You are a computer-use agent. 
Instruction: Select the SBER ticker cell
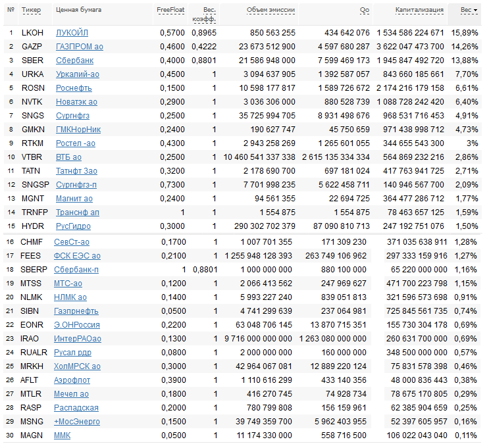point(32,60)
